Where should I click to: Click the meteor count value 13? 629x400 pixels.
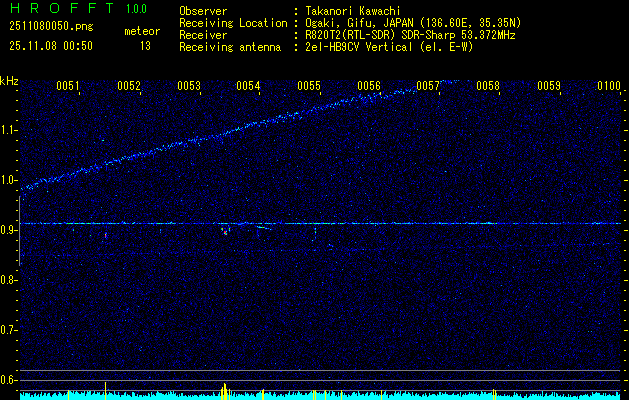(x=145, y=46)
